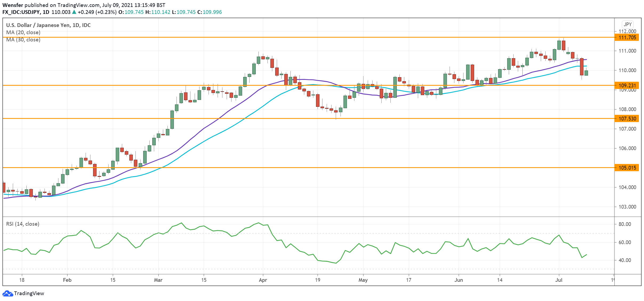Screen dimensions: 644x301
Task: Select the 105.015 orange price label
Action: click(x=627, y=168)
